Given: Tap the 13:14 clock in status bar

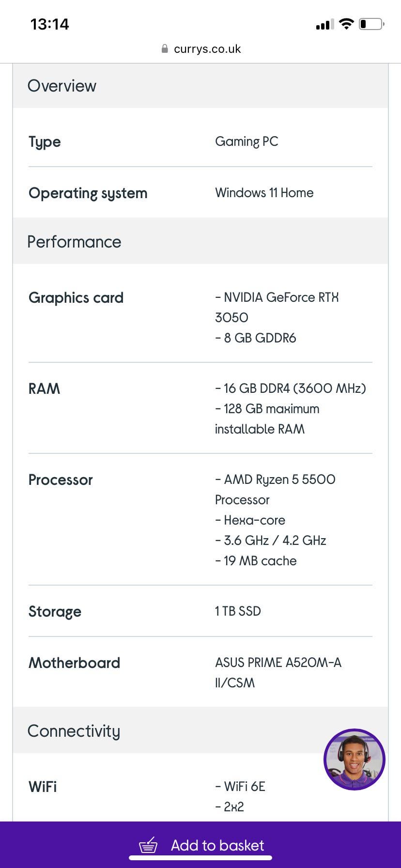Looking at the screenshot, I should (49, 24).
